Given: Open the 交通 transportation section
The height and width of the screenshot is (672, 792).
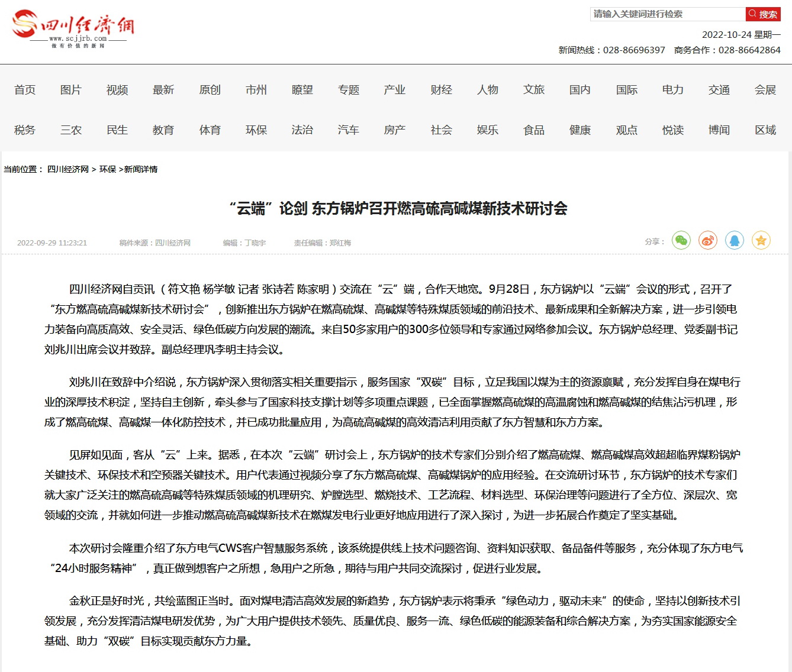Looking at the screenshot, I should [719, 90].
